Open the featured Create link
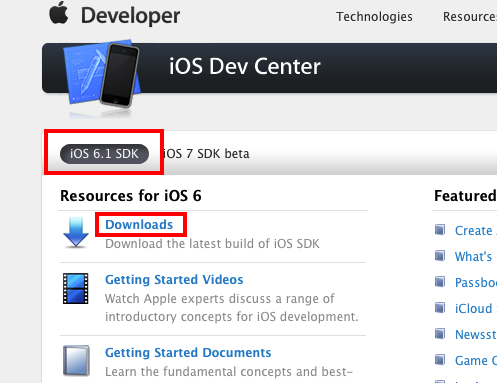This screenshot has width=497, height=383. point(475,231)
